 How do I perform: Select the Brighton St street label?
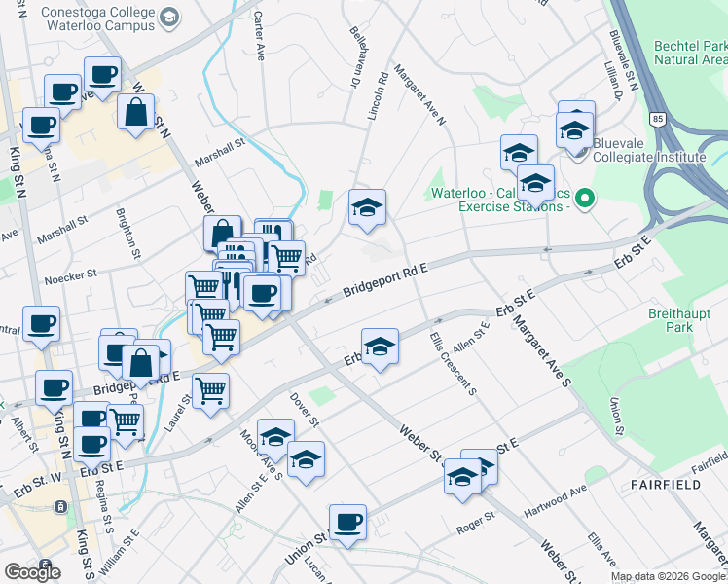point(128,233)
